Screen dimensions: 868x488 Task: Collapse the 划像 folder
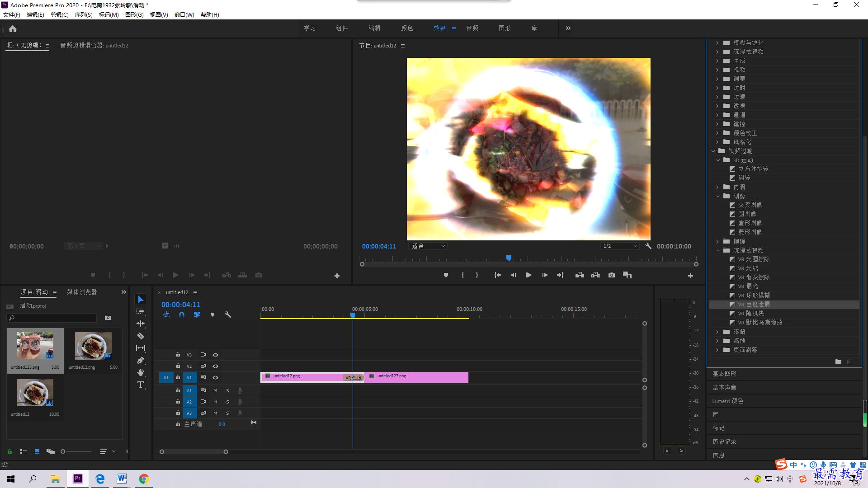(718, 196)
